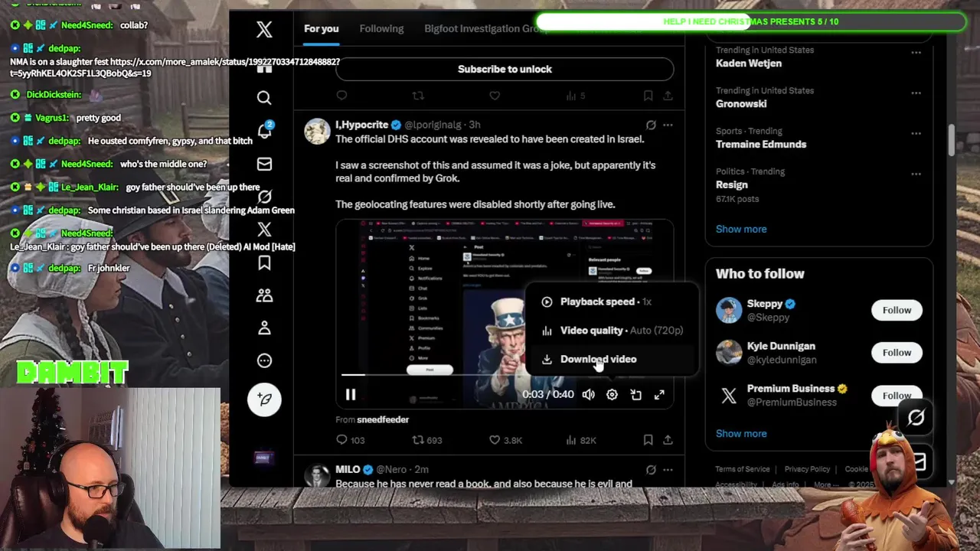Open Skeppy profile name
The width and height of the screenshot is (980, 551).
[764, 304]
